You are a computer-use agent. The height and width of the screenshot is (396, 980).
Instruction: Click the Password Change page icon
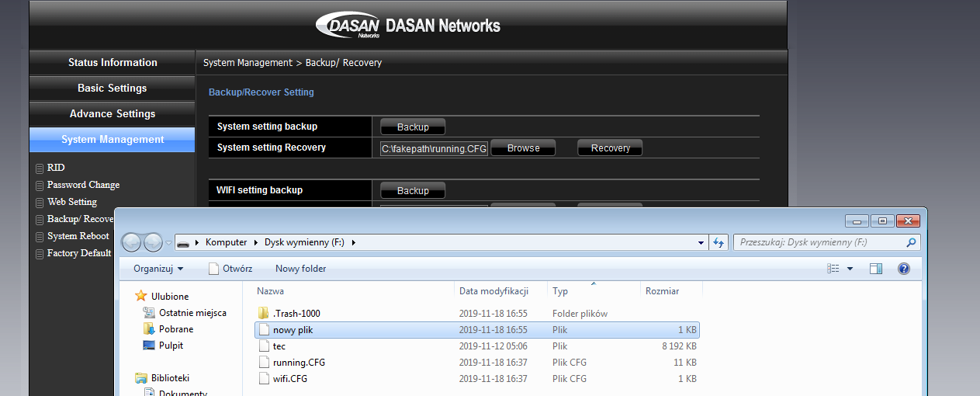[40, 185]
